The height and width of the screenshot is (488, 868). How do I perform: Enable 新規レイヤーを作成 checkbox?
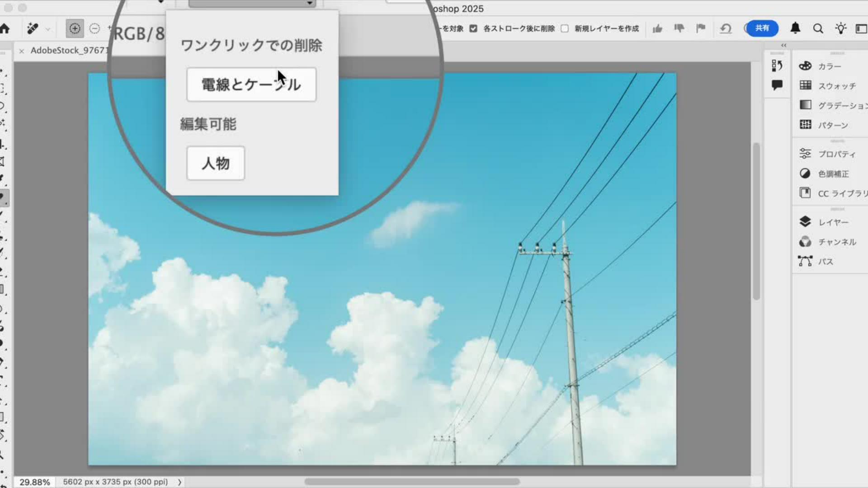click(565, 28)
